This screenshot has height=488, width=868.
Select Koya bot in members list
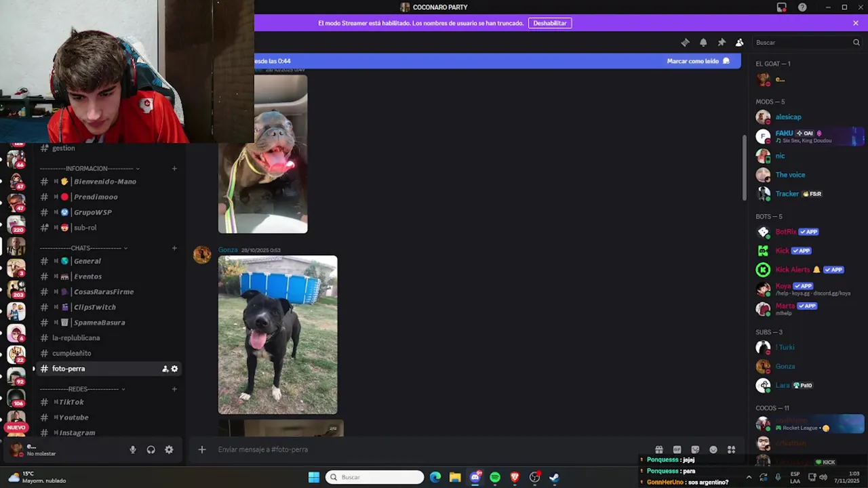[x=807, y=289]
